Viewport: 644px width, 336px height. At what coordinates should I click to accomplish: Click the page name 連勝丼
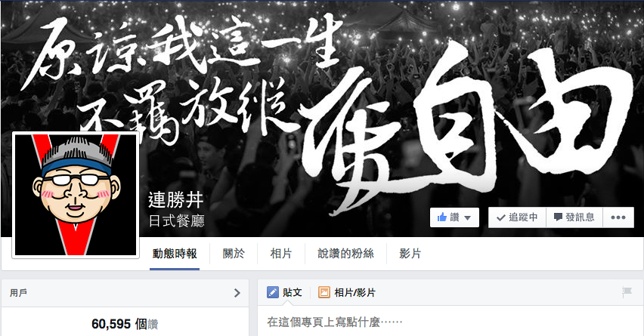pos(176,200)
